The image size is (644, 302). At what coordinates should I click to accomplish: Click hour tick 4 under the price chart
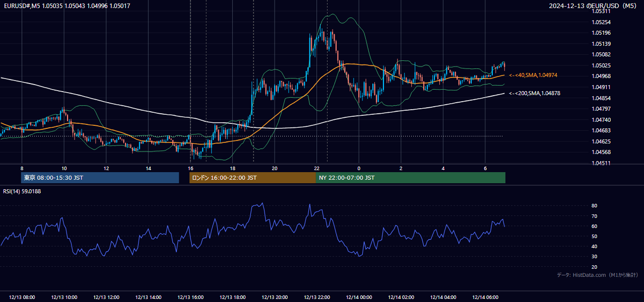tap(443, 168)
